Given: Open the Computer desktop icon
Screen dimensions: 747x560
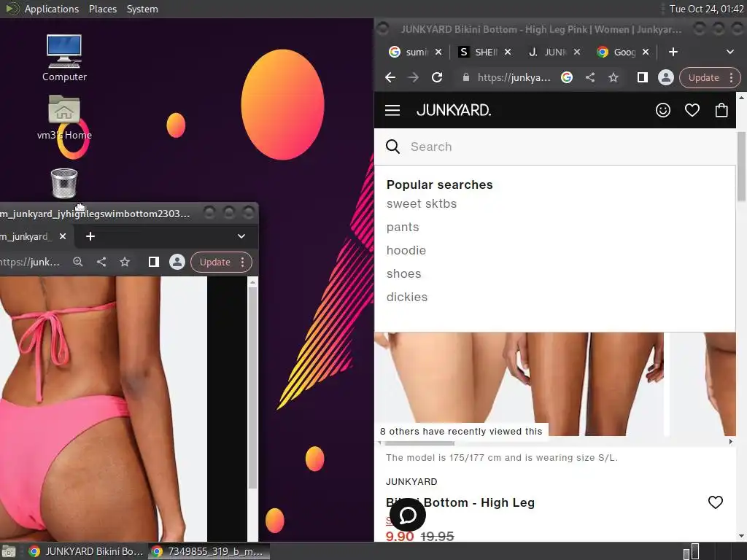Looking at the screenshot, I should pyautogui.click(x=64, y=58).
